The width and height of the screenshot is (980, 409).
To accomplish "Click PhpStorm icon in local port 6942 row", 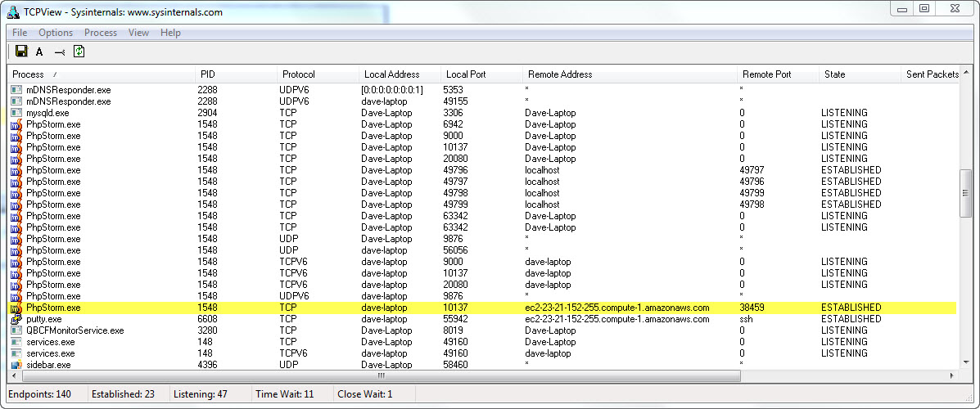I will [16, 124].
